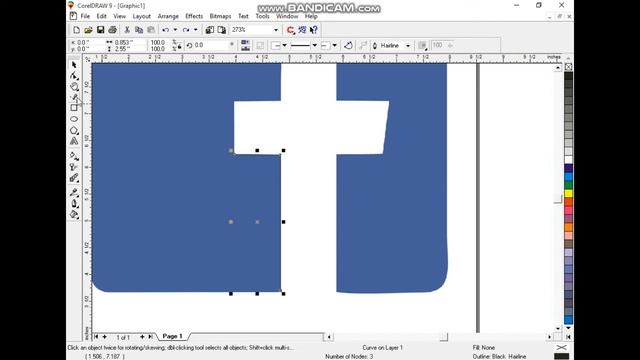Viewport: 640px width, 360px height.
Task: Select the Text tool
Action: (74, 141)
